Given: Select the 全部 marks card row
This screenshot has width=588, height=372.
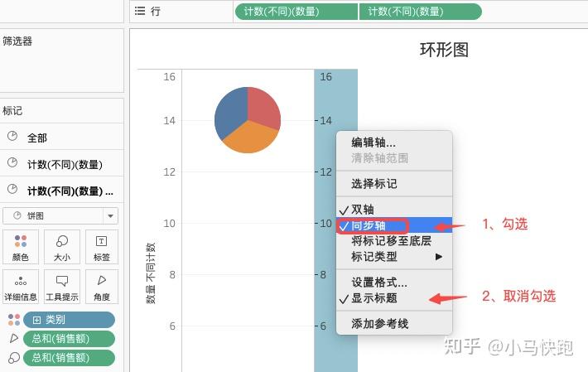Looking at the screenshot, I should [x=62, y=137].
